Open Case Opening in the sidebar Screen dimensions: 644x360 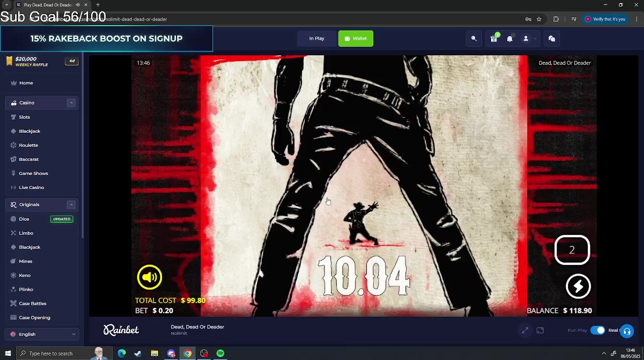coord(35,318)
